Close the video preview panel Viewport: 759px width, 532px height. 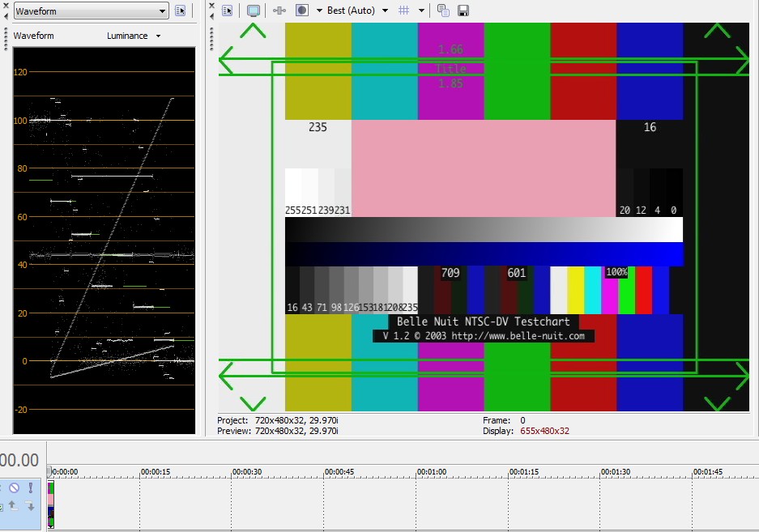[211, 6]
